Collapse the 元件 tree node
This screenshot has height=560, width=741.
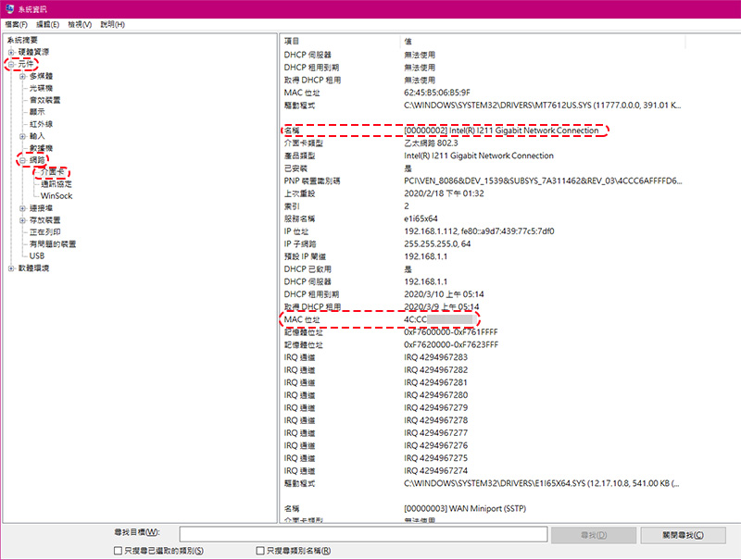coord(11,64)
